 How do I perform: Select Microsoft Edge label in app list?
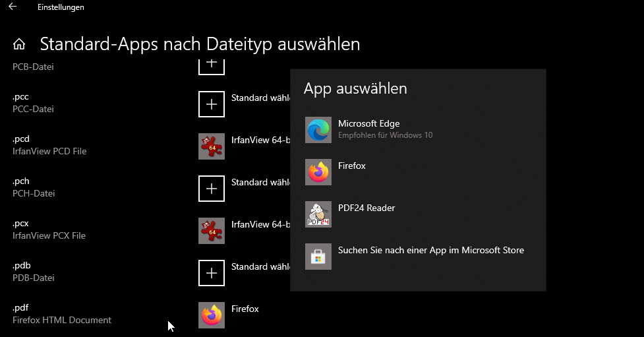tap(369, 124)
